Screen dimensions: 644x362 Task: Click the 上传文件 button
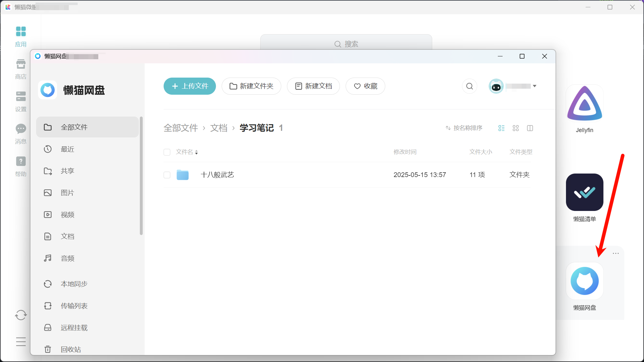(x=190, y=86)
